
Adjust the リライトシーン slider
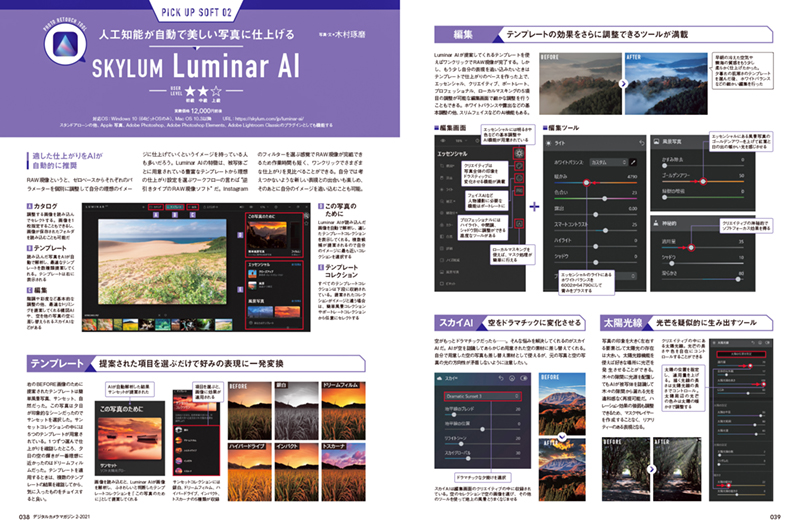coord(482,444)
